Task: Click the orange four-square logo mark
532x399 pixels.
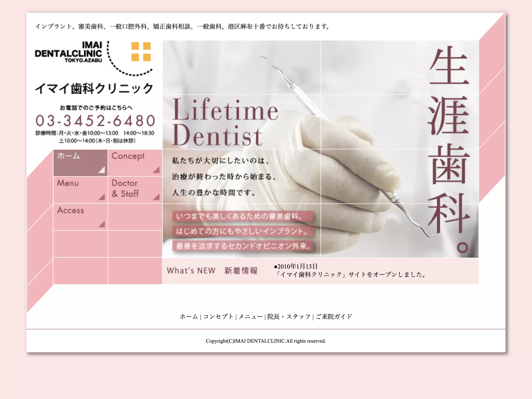Action: [141, 52]
